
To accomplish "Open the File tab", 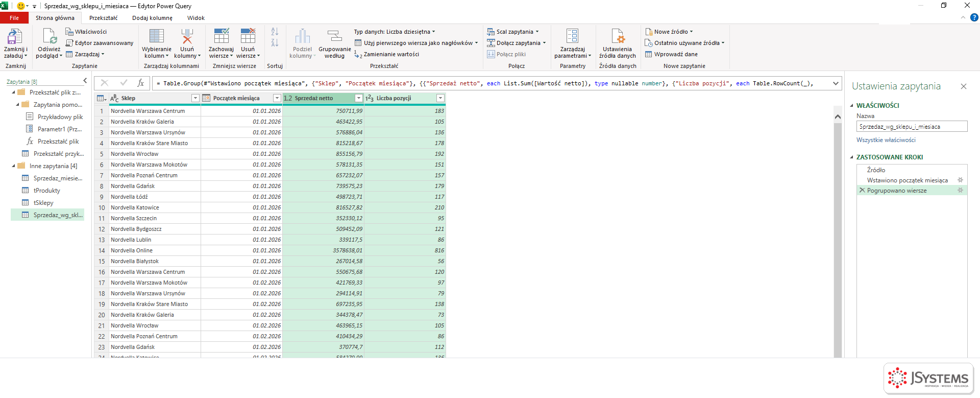I will click(x=14, y=18).
